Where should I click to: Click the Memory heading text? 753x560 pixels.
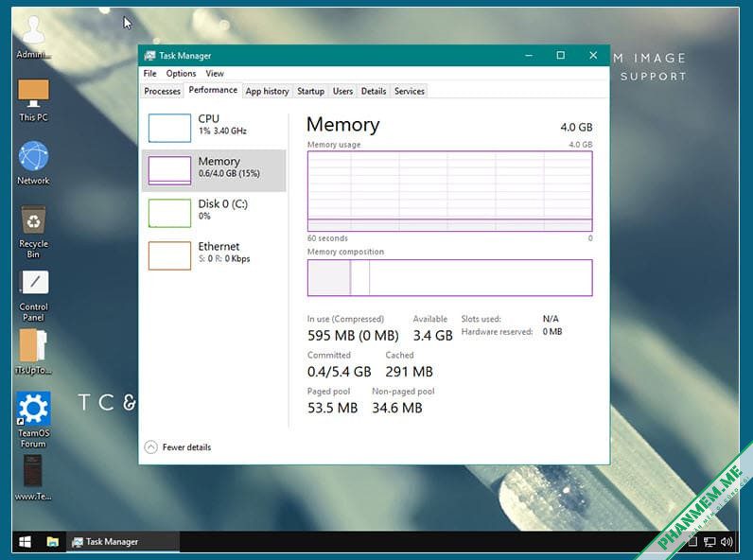[342, 125]
